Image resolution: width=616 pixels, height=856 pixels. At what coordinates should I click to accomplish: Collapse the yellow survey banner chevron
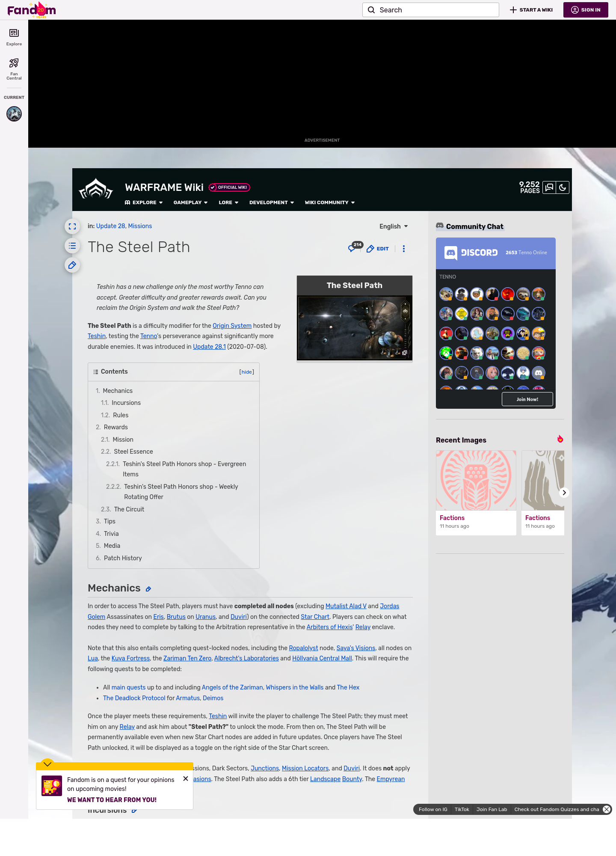point(47,764)
